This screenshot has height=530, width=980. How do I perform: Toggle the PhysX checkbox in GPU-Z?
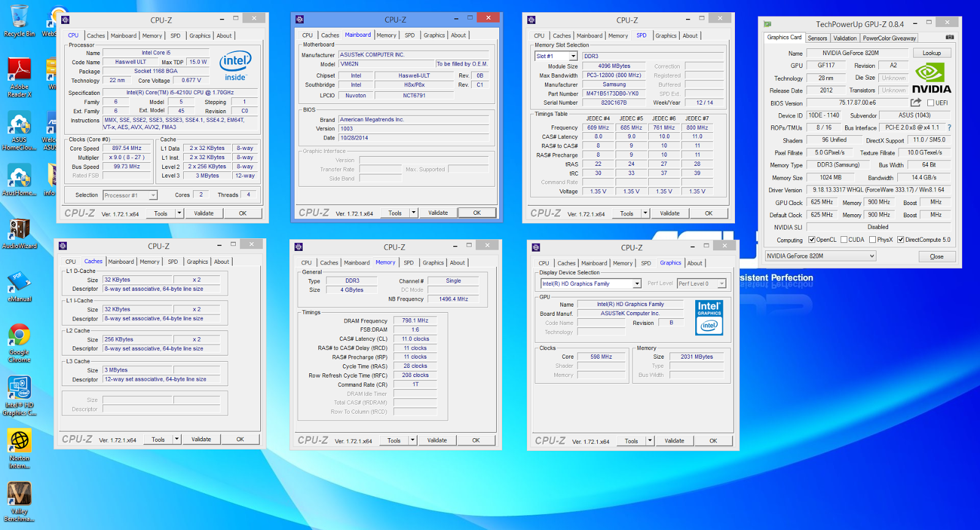(x=872, y=240)
